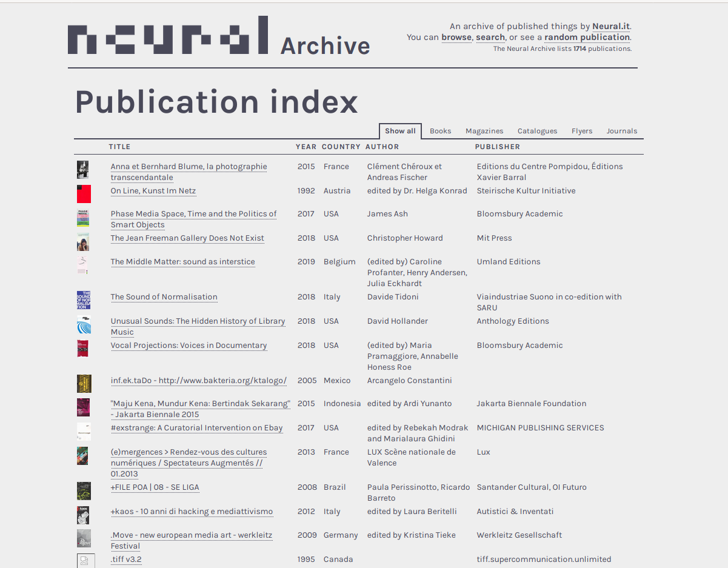Click publisher Jakarta Biennale Foundation cell
The image size is (728, 568).
pyautogui.click(x=532, y=404)
